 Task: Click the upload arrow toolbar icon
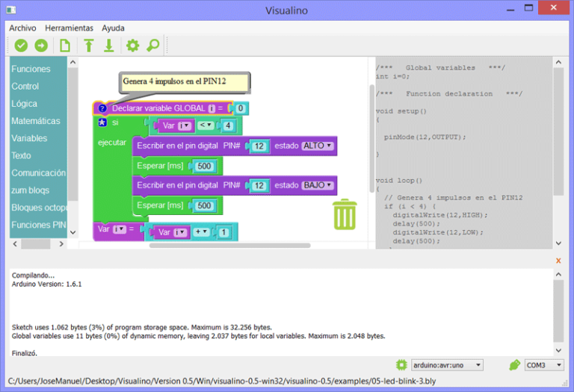40,46
